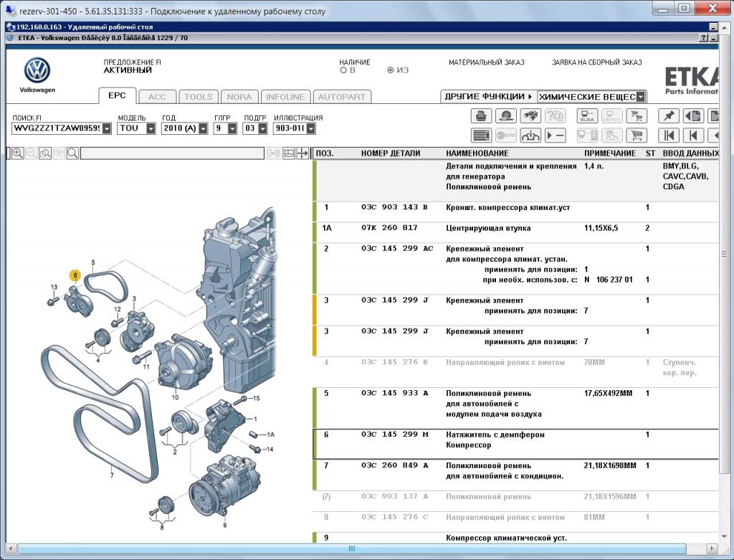Image resolution: width=734 pixels, height=560 pixels.
Task: Click the horizontal scrollbar left arrow
Action: [x=11, y=549]
